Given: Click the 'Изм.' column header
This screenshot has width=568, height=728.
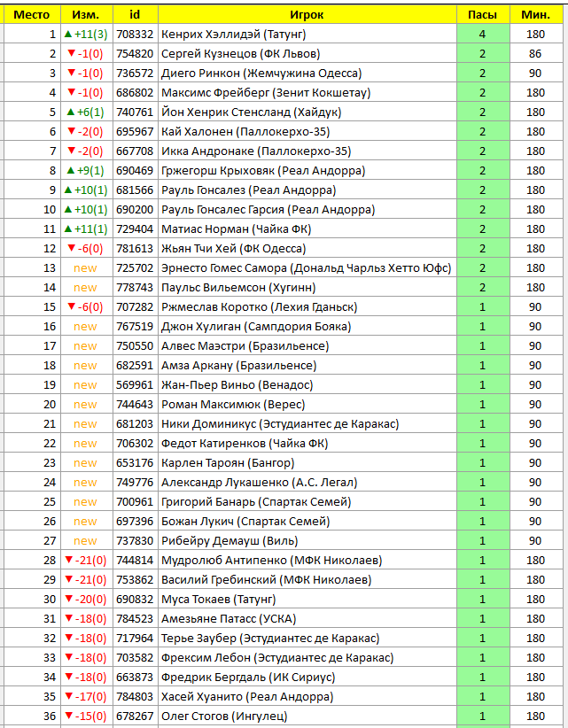Looking at the screenshot, I should point(86,15).
